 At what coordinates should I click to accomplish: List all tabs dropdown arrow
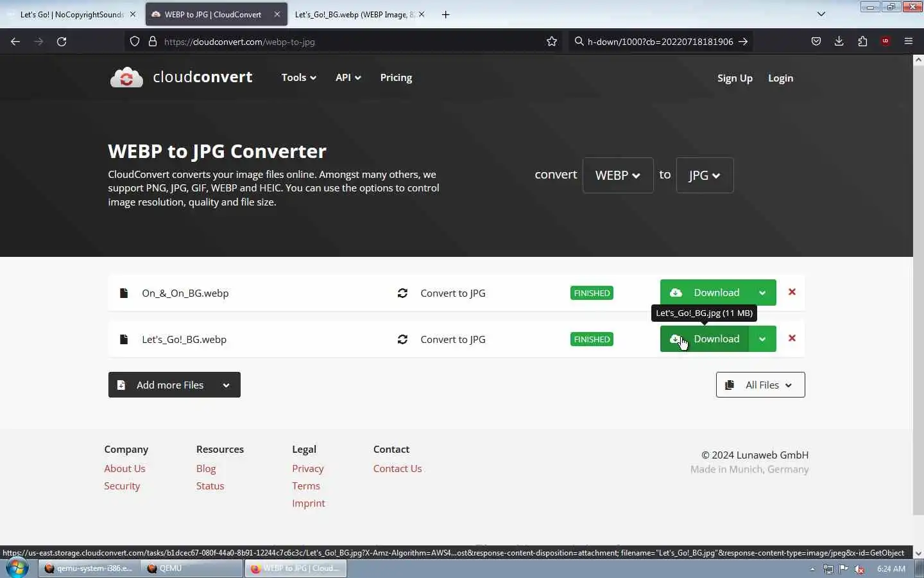pyautogui.click(x=821, y=14)
